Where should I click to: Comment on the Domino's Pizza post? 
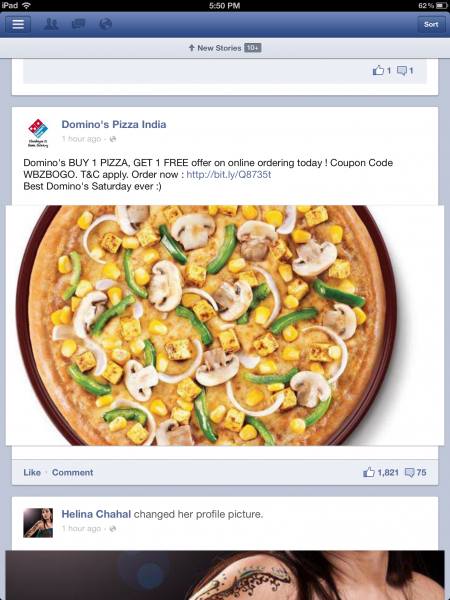coord(73,472)
